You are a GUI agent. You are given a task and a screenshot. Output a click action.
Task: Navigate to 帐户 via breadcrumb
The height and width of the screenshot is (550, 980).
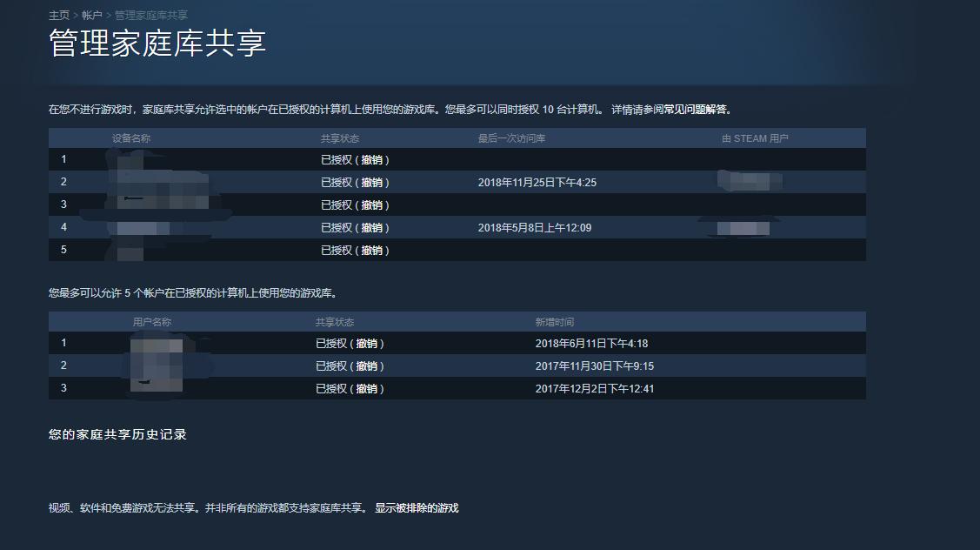(90, 14)
